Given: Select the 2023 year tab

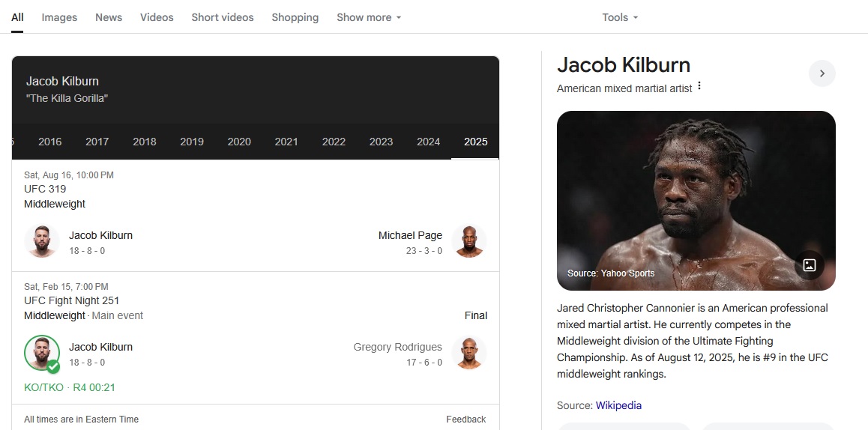Looking at the screenshot, I should 381,142.
